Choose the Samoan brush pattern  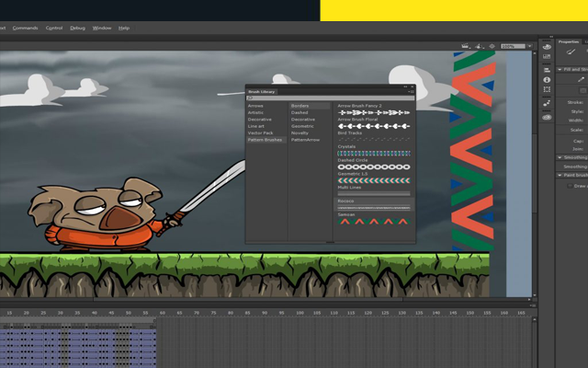(x=373, y=221)
